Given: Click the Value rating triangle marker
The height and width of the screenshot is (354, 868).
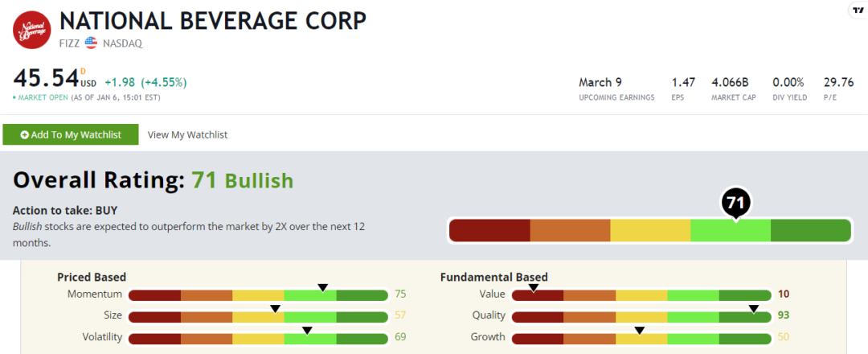Looking at the screenshot, I should click(x=533, y=287).
